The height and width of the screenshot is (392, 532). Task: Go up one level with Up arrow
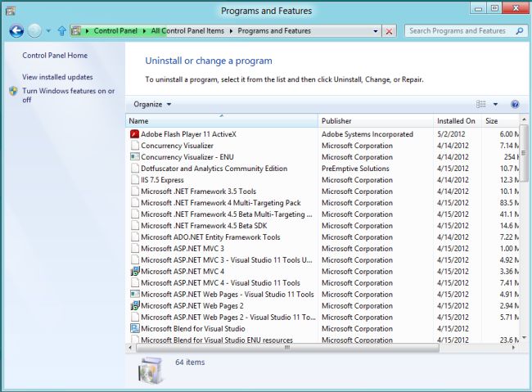tap(61, 31)
